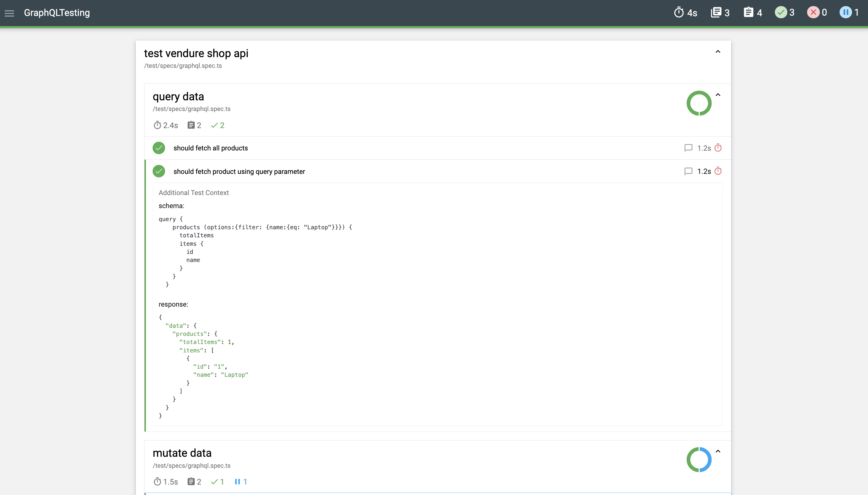868x495 pixels.
Task: Click comment icon on query parameter test
Action: click(688, 171)
